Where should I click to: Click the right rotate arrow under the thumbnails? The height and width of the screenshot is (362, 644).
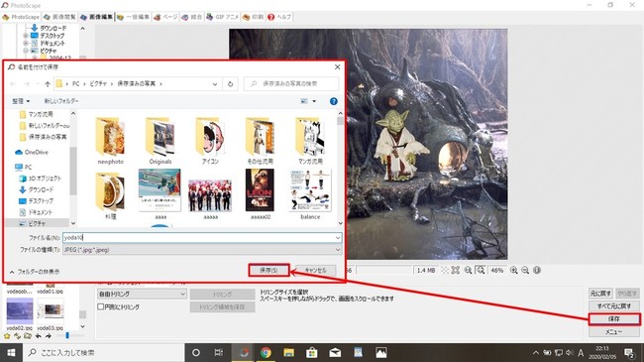click(x=49, y=336)
